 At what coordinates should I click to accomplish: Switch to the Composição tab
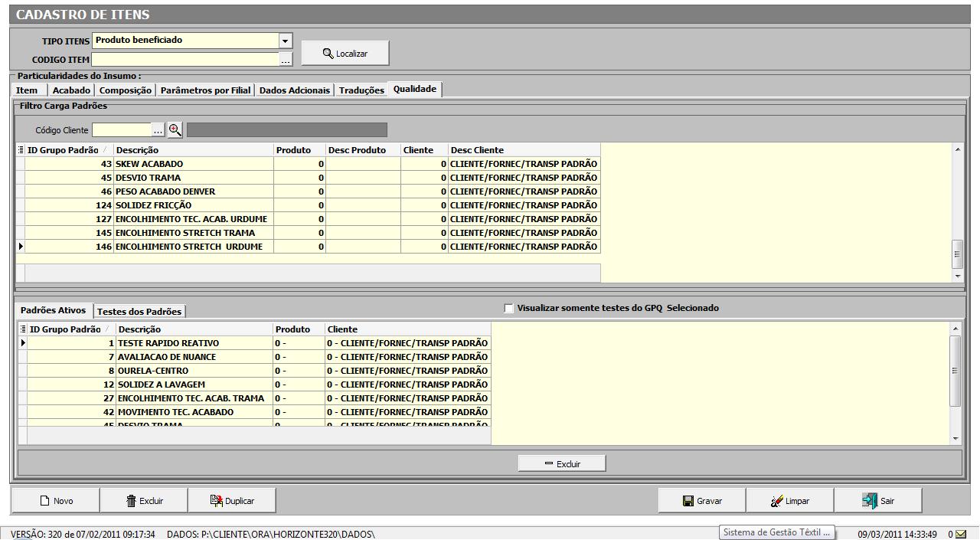coord(126,90)
